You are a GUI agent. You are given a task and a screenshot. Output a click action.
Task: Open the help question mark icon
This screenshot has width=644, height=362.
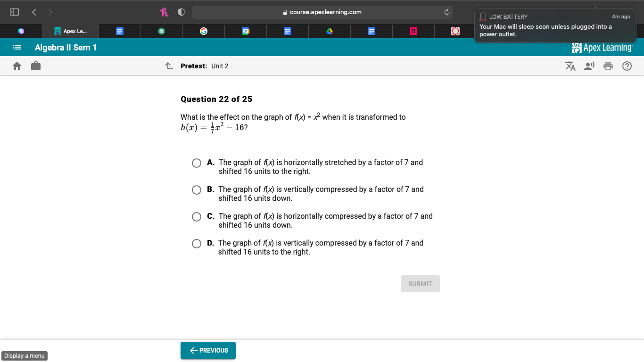[x=627, y=66]
